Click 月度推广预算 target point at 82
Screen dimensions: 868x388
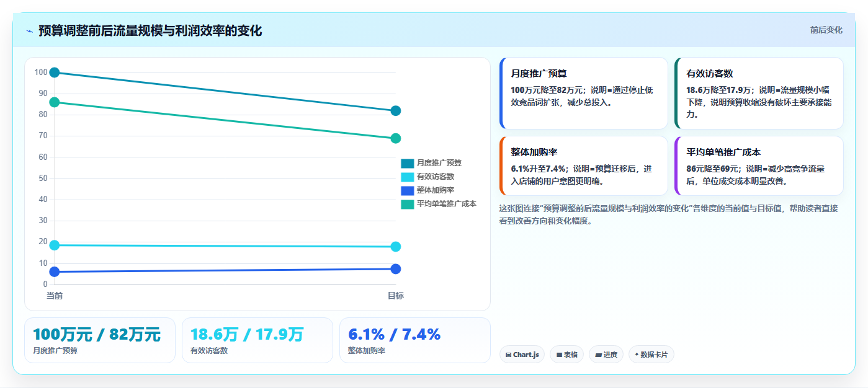(x=396, y=111)
